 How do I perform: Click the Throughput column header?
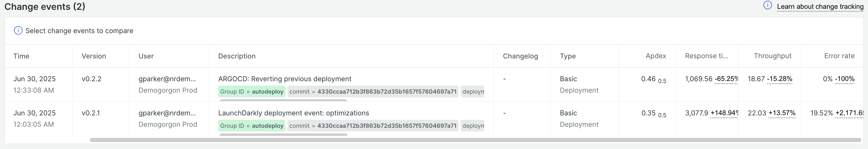(772, 56)
